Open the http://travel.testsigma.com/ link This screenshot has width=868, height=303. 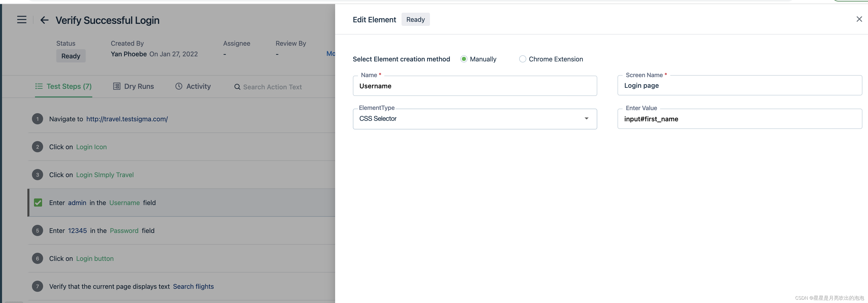(127, 119)
